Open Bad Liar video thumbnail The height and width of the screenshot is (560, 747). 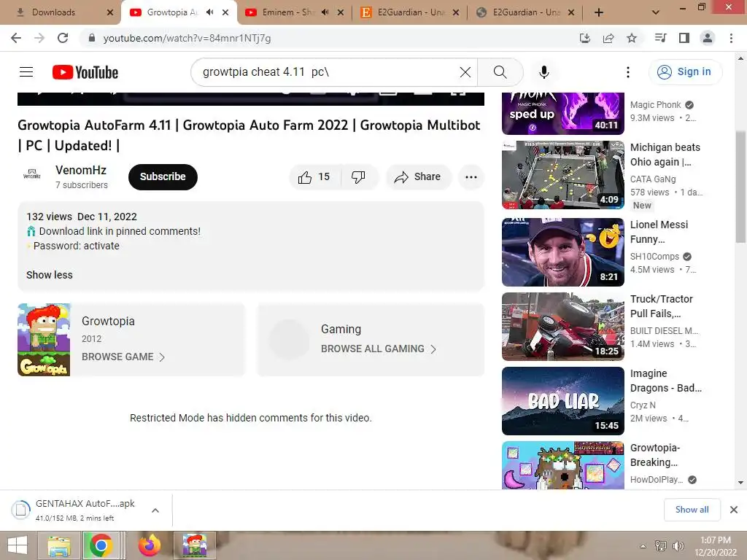tap(563, 401)
